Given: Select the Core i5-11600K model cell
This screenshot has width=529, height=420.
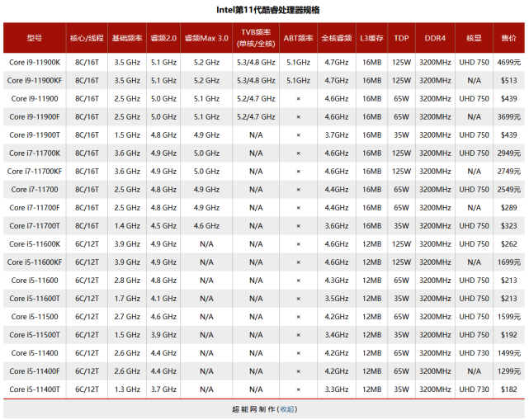Looking at the screenshot, I should (35, 244).
